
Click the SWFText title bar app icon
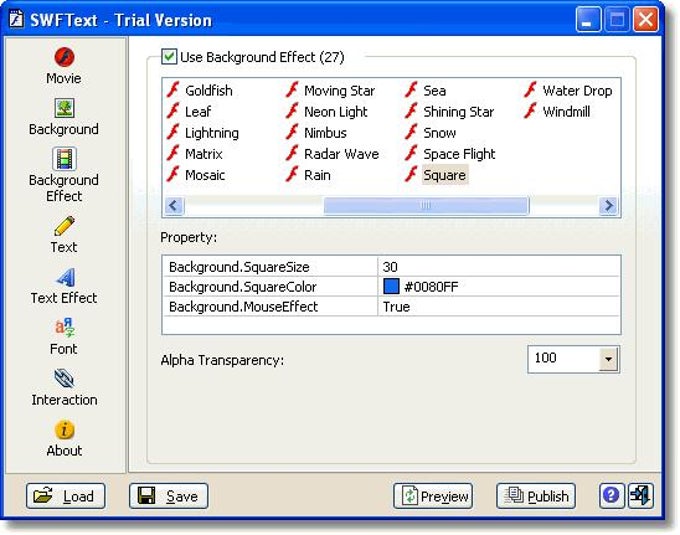click(x=16, y=19)
